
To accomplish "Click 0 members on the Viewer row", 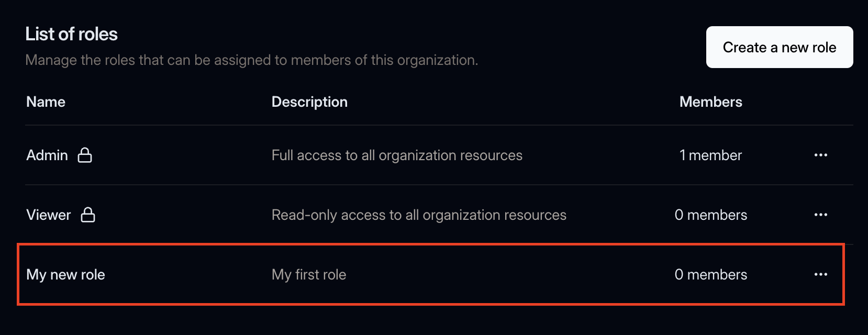I will tap(711, 215).
